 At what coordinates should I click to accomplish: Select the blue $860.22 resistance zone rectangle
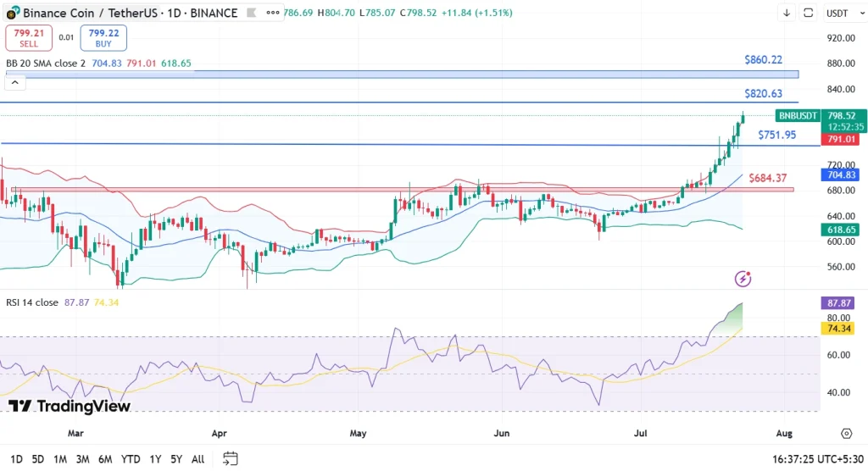402,75
